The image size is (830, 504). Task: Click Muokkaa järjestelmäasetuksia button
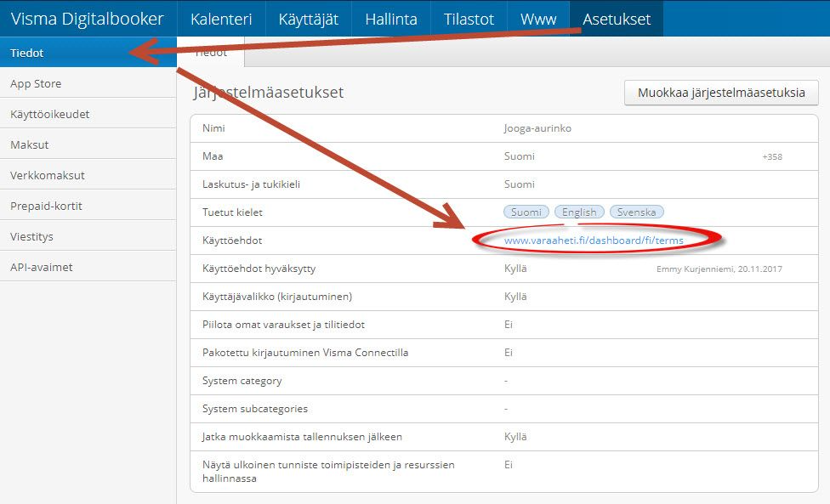pos(721,93)
